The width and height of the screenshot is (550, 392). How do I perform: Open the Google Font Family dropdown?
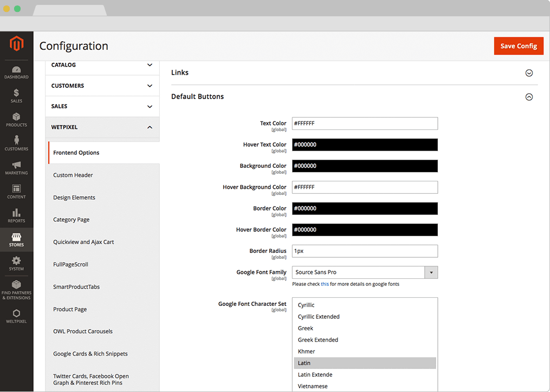click(365, 272)
